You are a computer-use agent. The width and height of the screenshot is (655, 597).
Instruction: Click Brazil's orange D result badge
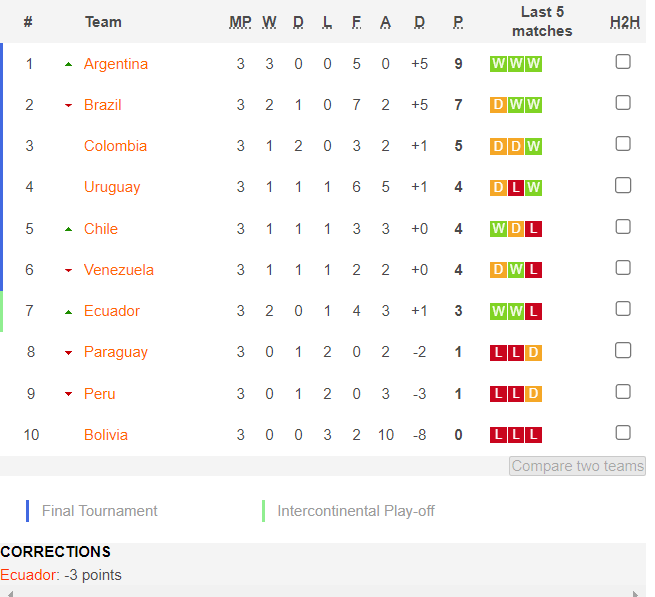498,105
